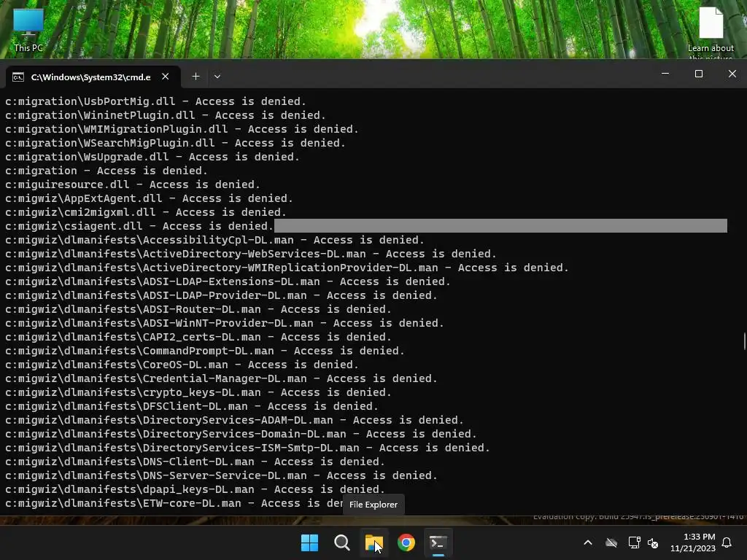Click the ADSI-LDAP-Provider-DL.man line
The image size is (747, 560).
coord(221,295)
